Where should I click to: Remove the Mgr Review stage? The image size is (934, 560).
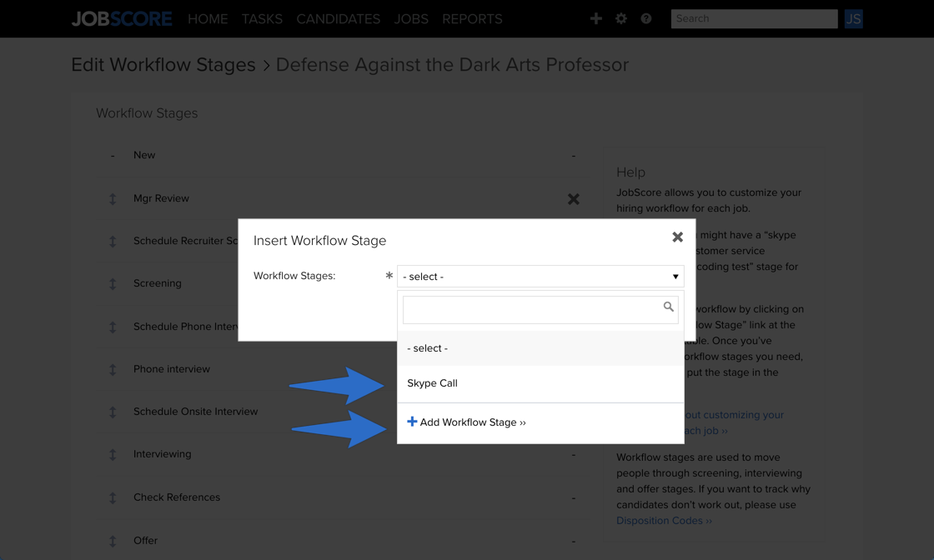click(573, 199)
